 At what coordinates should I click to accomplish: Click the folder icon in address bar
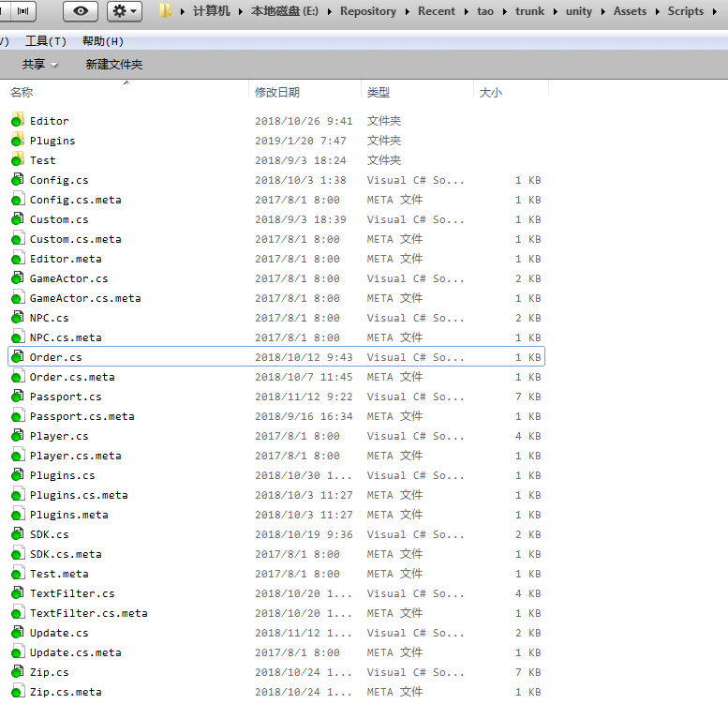165,10
